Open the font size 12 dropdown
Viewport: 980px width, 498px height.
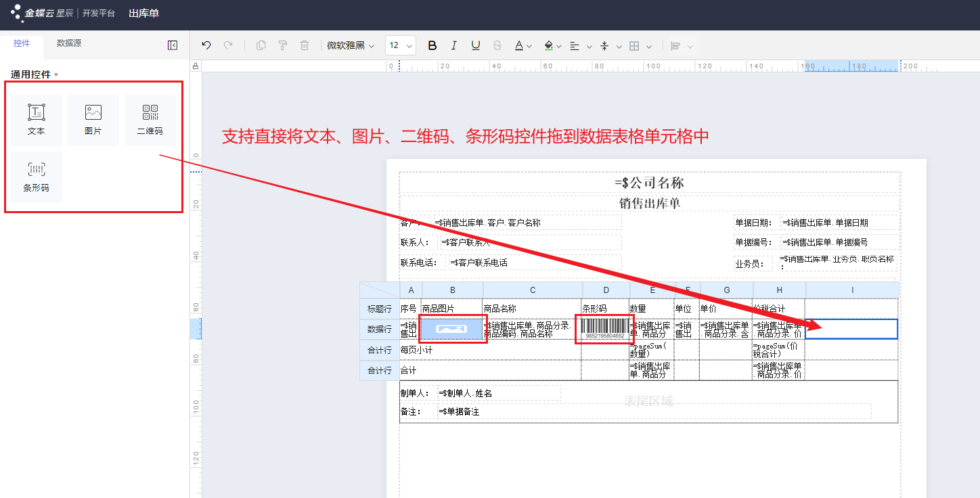[401, 45]
